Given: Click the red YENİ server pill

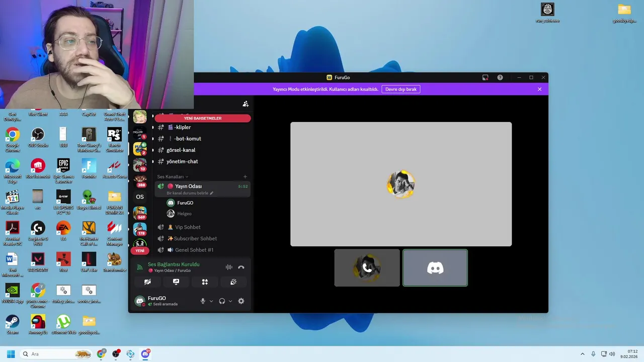Looking at the screenshot, I should (140, 250).
